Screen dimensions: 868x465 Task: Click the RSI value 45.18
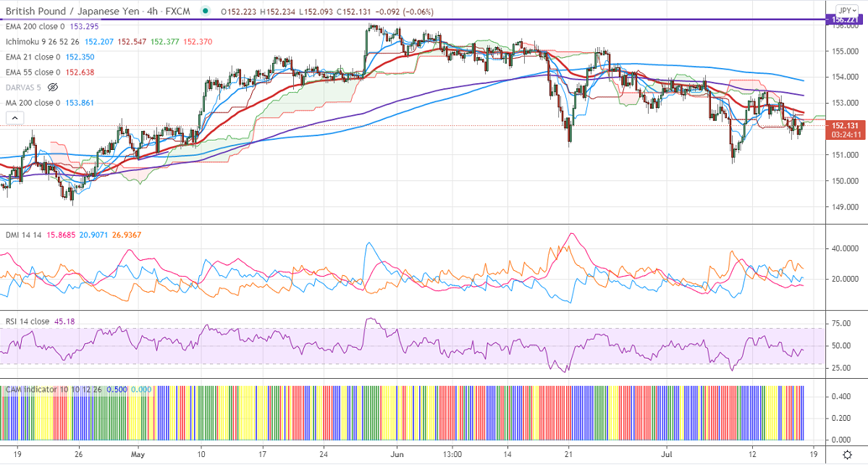tap(64, 321)
